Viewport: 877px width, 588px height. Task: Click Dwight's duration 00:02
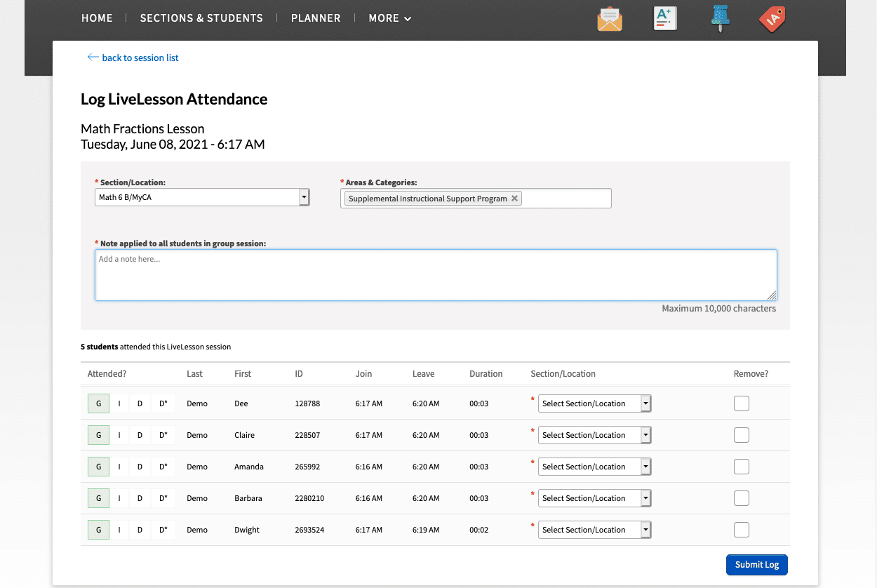pos(479,530)
